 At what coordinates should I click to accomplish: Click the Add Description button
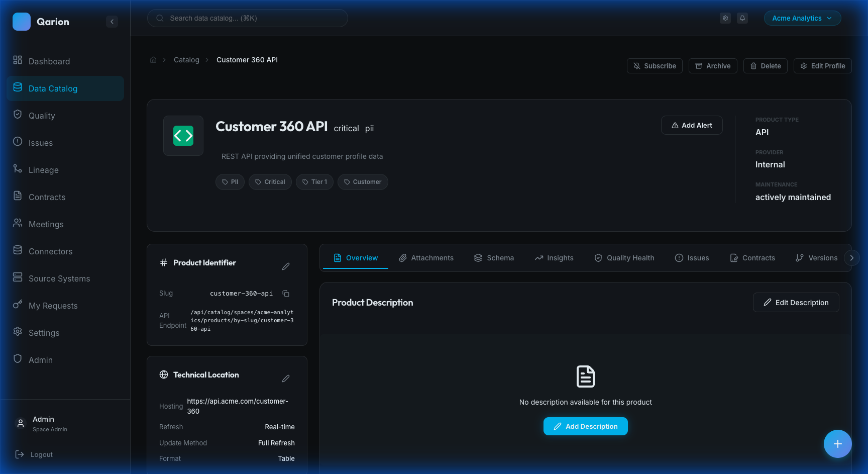point(585,426)
